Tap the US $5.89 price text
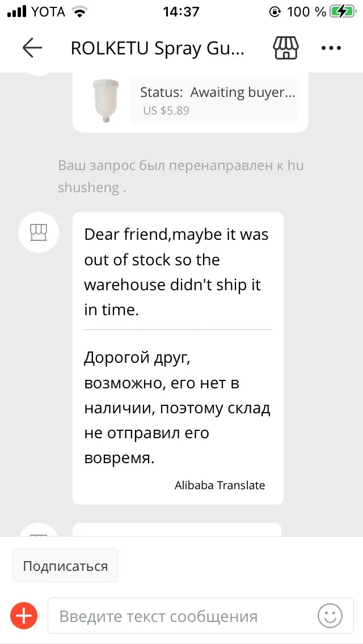Image resolution: width=363 pixels, height=644 pixels. pyautogui.click(x=166, y=111)
